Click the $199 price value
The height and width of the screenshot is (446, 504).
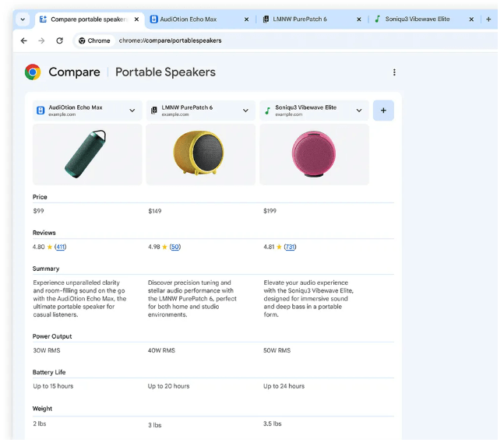[x=270, y=211]
